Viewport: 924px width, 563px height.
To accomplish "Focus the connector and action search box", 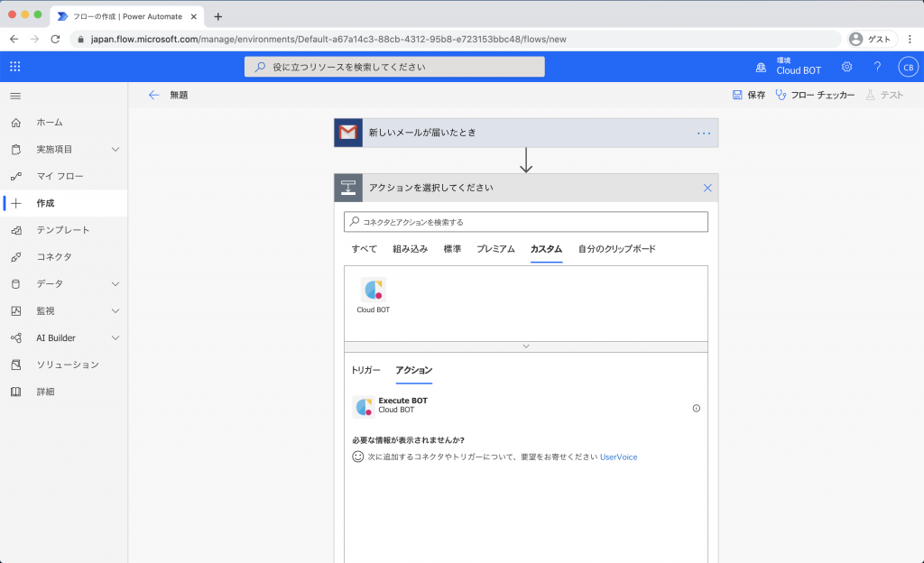I will point(526,222).
